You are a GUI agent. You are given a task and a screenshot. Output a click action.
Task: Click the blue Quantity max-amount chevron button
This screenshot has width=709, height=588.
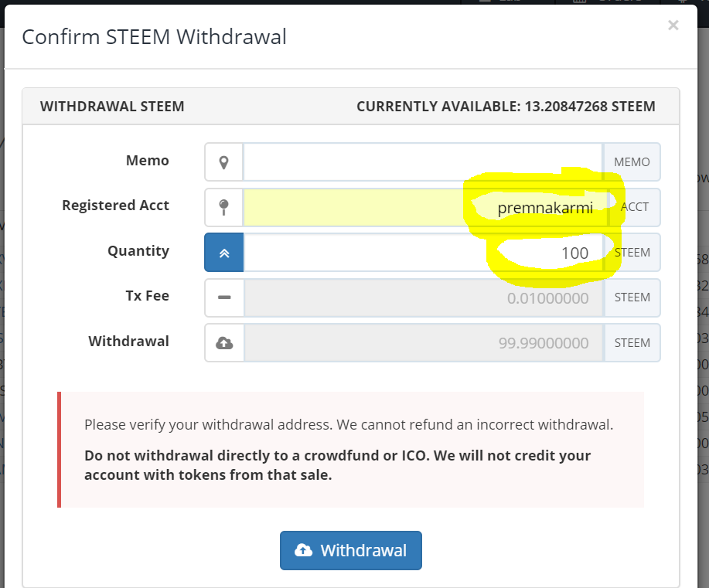click(x=224, y=253)
